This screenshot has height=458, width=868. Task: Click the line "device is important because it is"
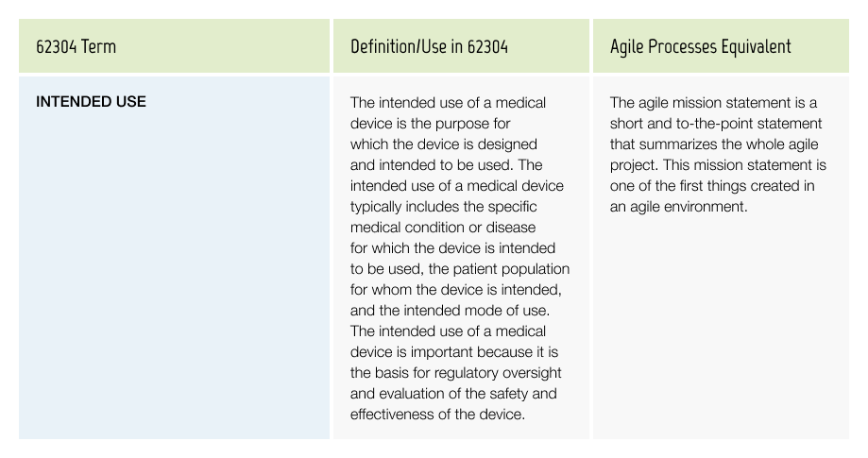454,352
